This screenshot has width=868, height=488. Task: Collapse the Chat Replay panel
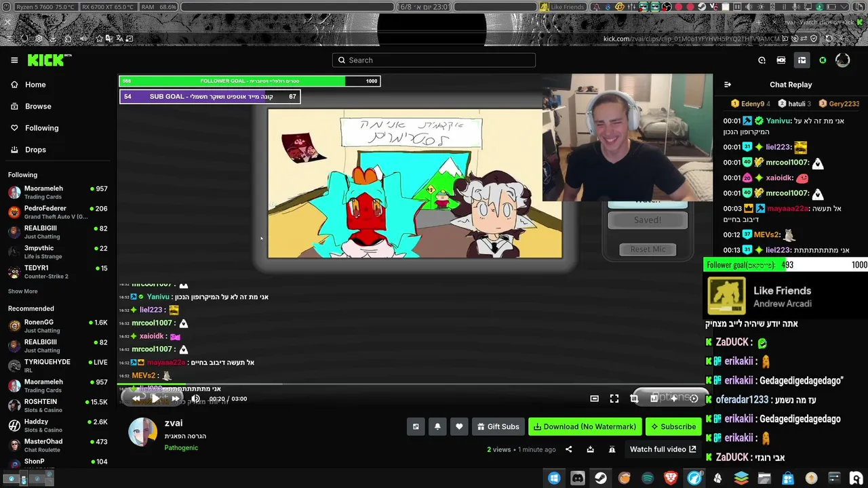[728, 85]
